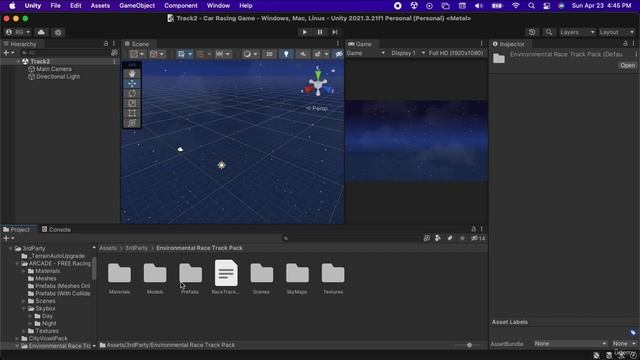Click the Models folder icon
Viewport: 640px width, 360px height.
[x=155, y=273]
